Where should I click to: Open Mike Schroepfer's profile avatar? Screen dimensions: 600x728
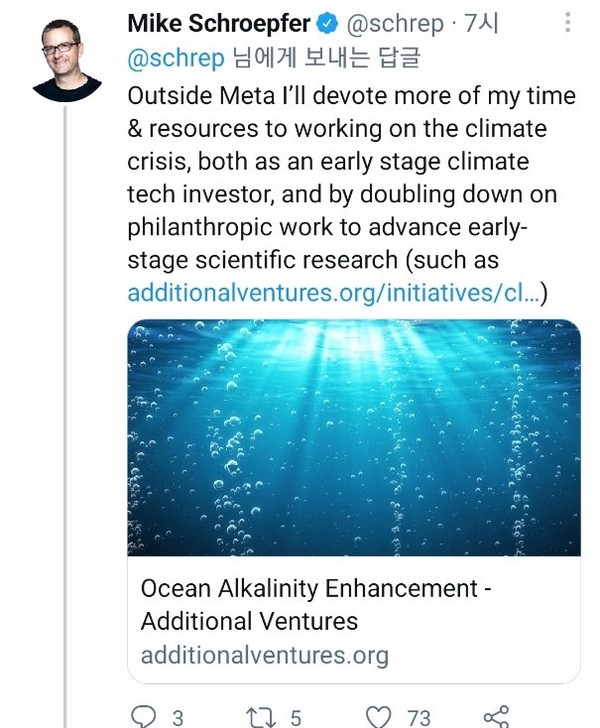[65, 57]
